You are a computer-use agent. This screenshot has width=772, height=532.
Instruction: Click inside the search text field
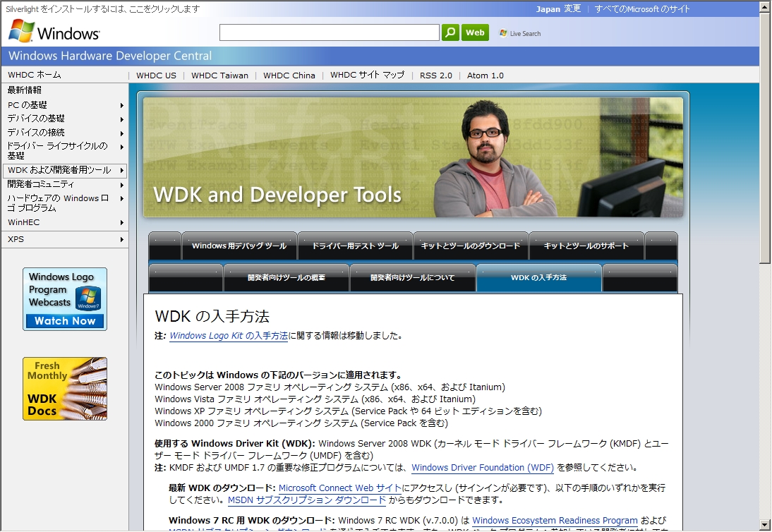tap(329, 32)
